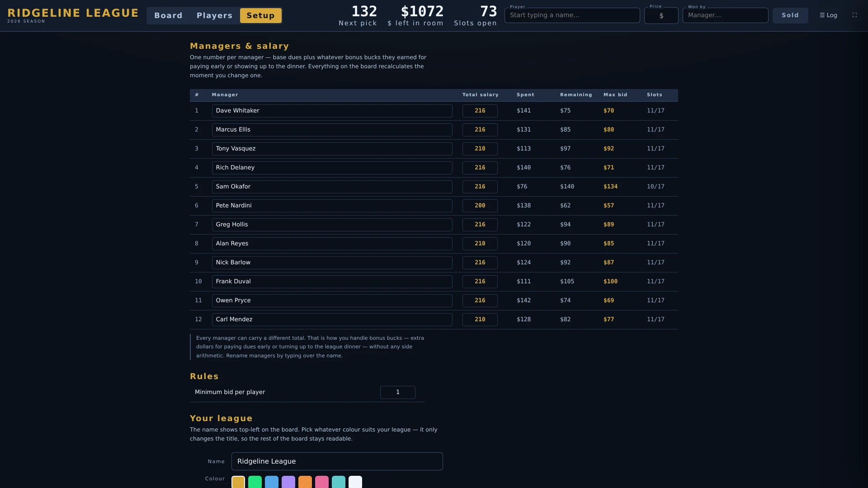
Task: Change Nick Barlow's total salary
Action: pos(480,263)
